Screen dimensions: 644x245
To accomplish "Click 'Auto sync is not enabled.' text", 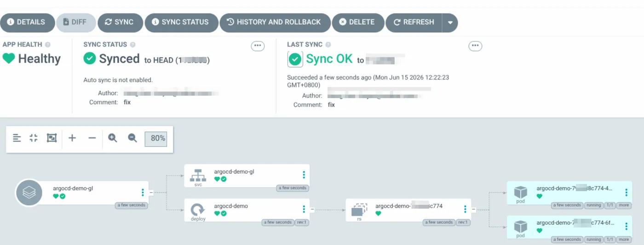I will [118, 80].
